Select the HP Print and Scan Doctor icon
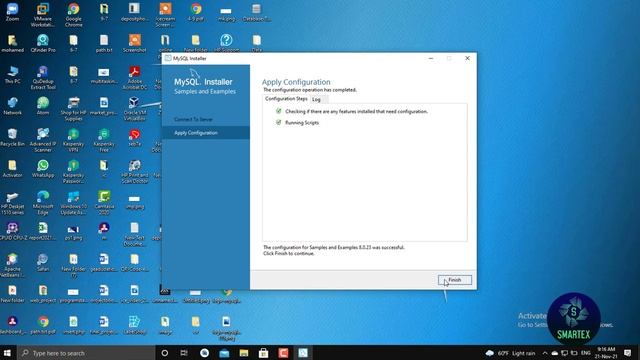 pyautogui.click(x=135, y=171)
